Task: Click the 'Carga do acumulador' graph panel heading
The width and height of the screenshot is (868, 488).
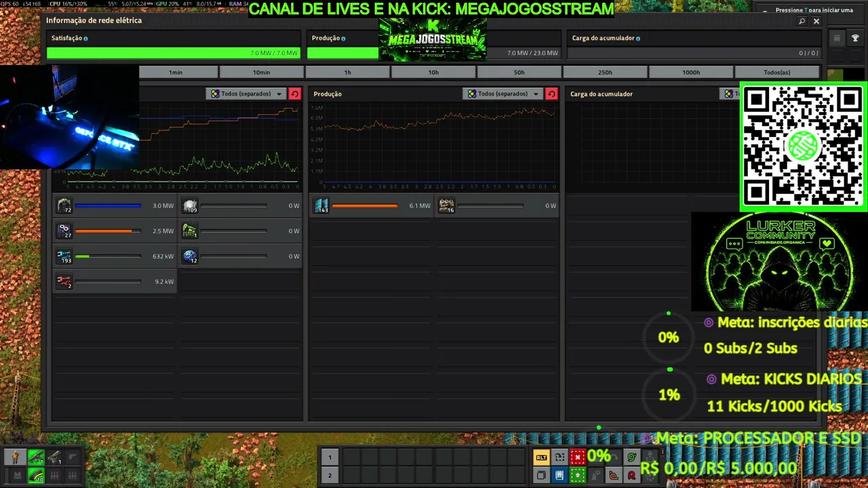Action: [x=601, y=94]
